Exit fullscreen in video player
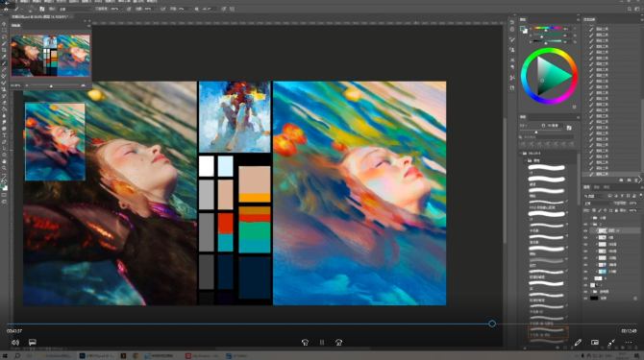The height and width of the screenshot is (360, 644). pos(611,343)
